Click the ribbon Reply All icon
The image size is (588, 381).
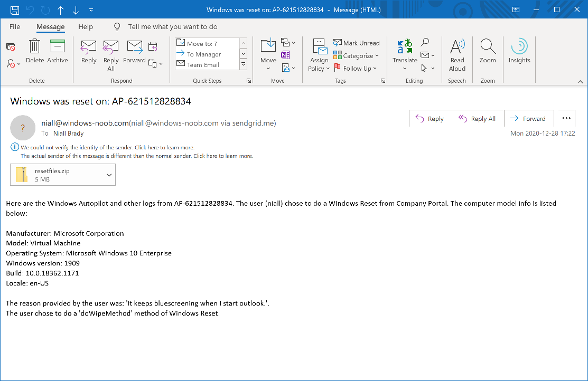[x=111, y=56]
